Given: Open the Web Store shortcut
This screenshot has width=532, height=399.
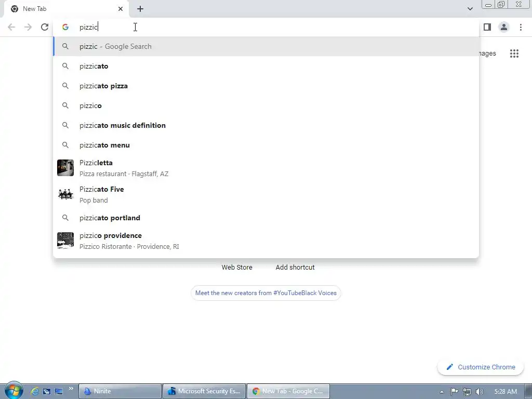Looking at the screenshot, I should (x=237, y=268).
